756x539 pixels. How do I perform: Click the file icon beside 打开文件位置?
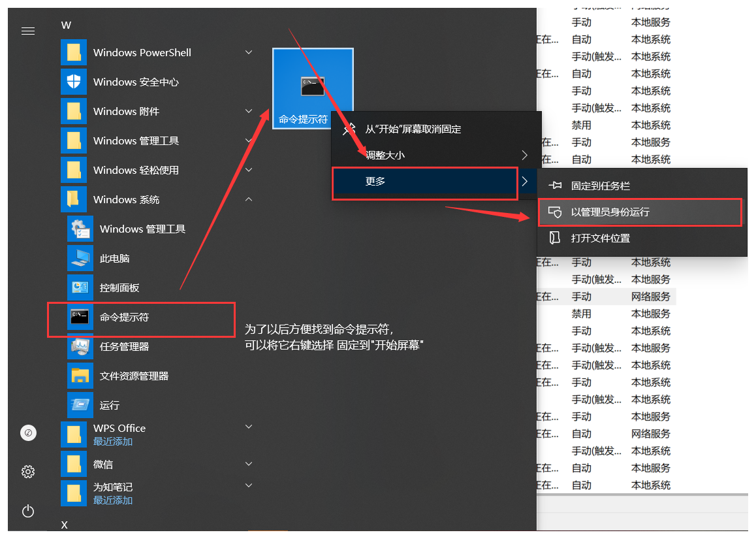click(x=555, y=237)
